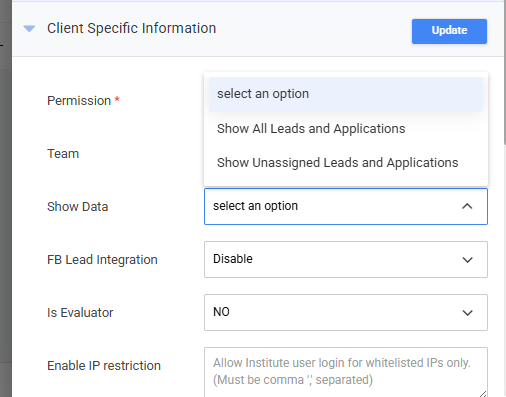Click the Is Evaluator label
This screenshot has width=506, height=397.
pos(80,313)
